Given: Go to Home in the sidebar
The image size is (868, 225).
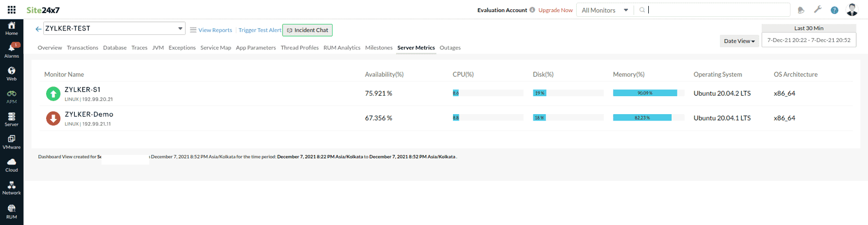Looking at the screenshot, I should tap(11, 28).
